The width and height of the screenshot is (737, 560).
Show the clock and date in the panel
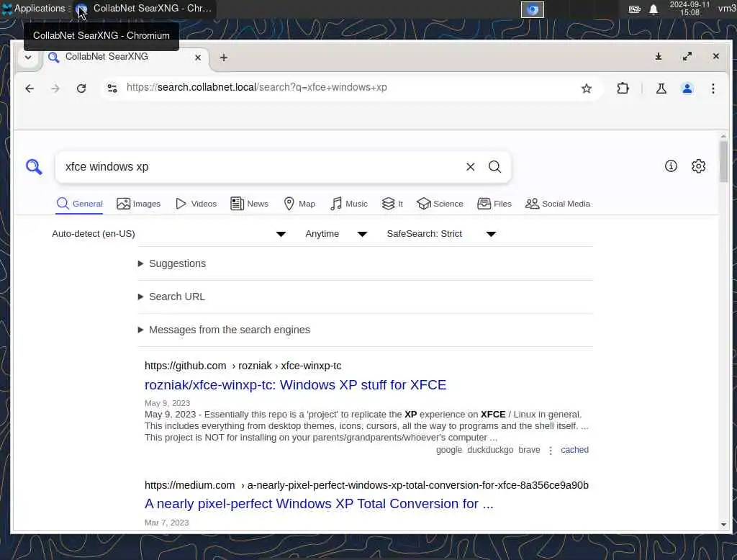pyautogui.click(x=689, y=9)
